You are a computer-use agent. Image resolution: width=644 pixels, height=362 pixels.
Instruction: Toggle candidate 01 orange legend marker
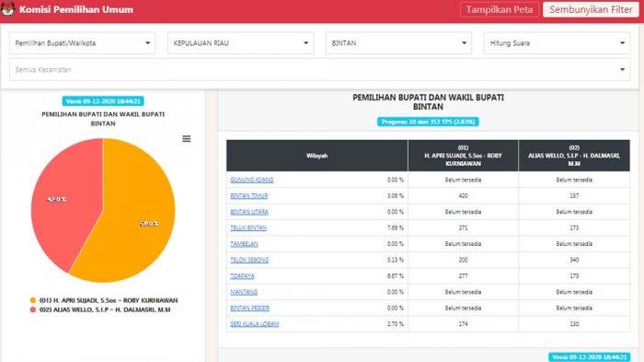[x=33, y=300]
